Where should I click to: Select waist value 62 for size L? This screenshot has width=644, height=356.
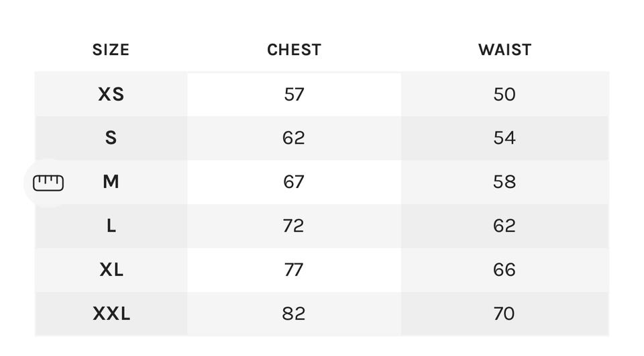coord(504,226)
